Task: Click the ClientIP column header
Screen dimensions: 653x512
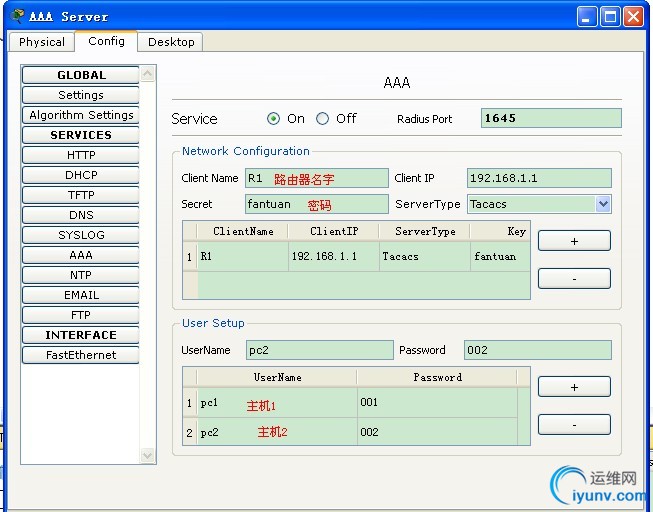Action: 334,231
